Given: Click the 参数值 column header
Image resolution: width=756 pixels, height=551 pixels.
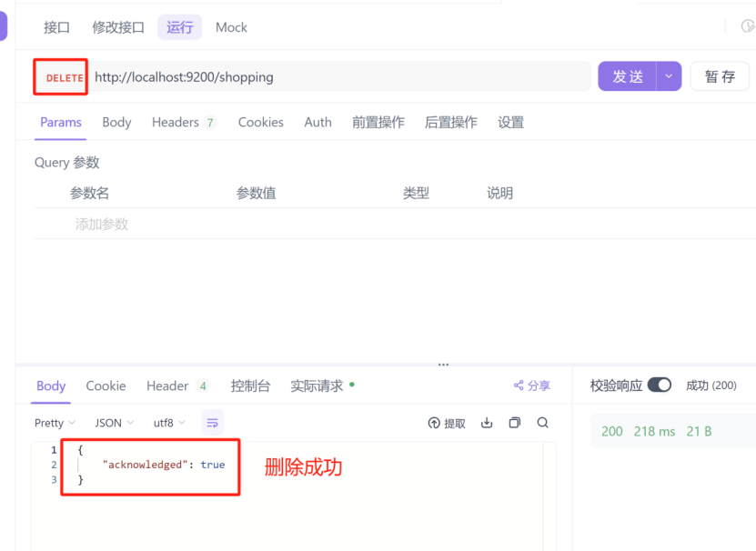Looking at the screenshot, I should coord(256,194).
